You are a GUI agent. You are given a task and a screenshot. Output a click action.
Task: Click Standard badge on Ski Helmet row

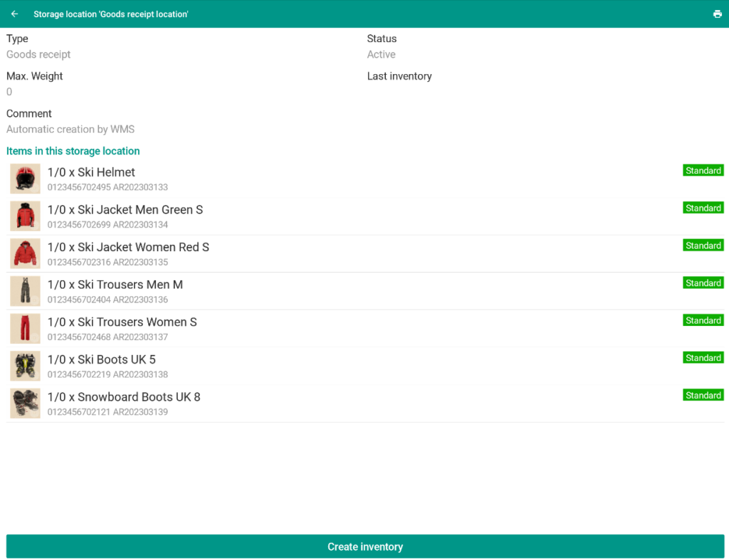(x=703, y=171)
